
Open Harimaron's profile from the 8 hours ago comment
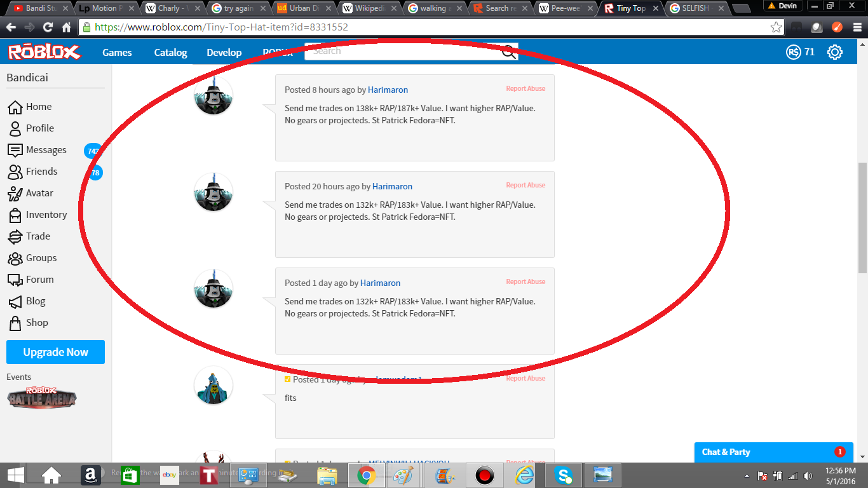[388, 90]
